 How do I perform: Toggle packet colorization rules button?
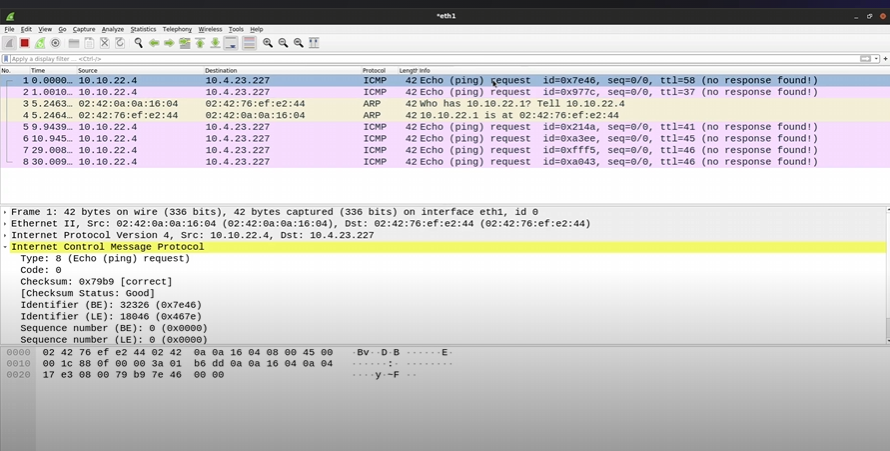coord(249,43)
